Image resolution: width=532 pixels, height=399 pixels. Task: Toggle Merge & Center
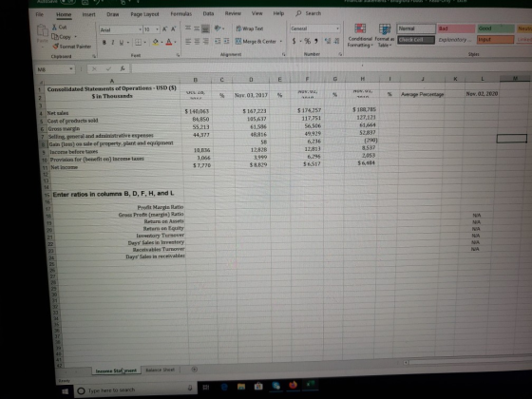tap(256, 42)
